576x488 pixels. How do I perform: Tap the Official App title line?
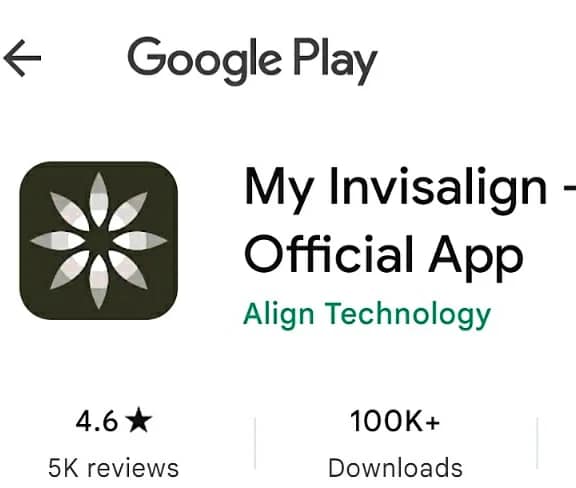384,256
